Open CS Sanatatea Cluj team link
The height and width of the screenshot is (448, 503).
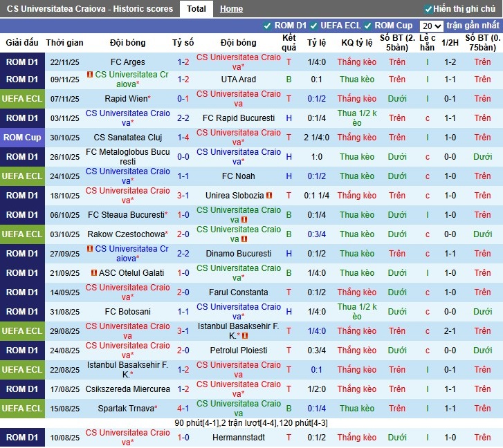pyautogui.click(x=128, y=138)
